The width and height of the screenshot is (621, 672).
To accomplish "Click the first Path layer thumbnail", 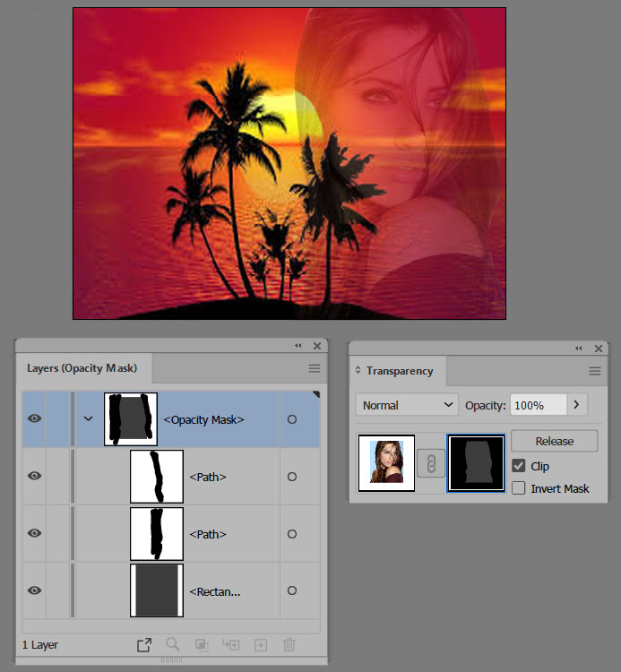I will pyautogui.click(x=157, y=476).
